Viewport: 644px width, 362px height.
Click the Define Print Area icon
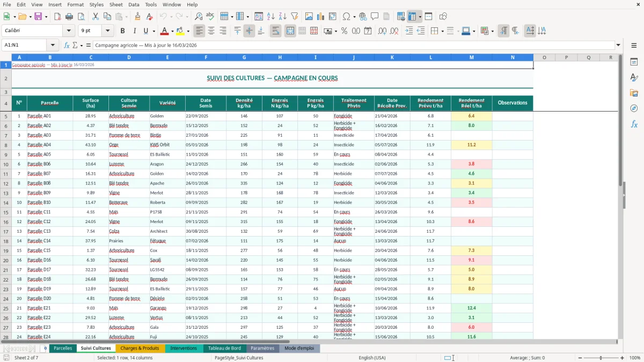click(401, 17)
